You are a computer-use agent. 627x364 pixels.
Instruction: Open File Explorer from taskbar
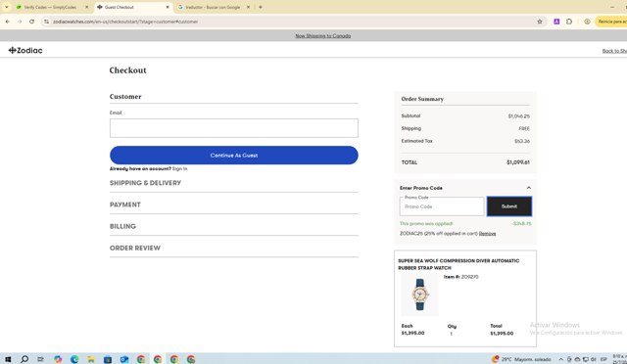click(91, 359)
